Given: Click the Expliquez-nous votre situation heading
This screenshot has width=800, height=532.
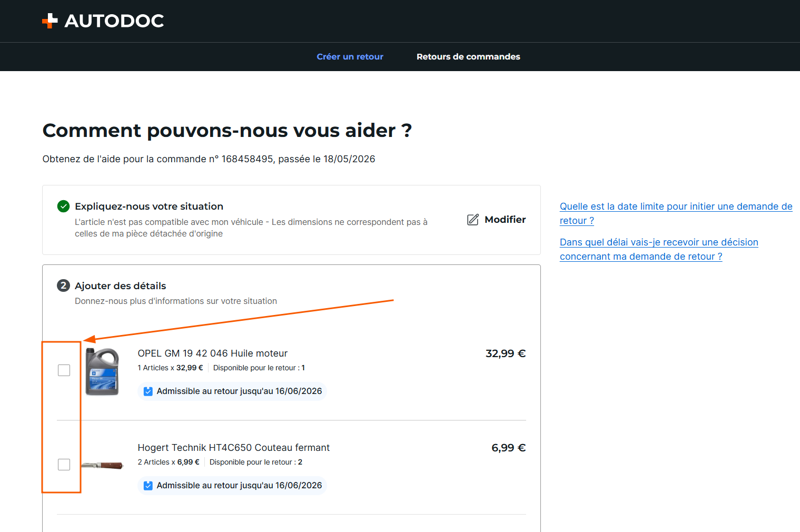Looking at the screenshot, I should (x=149, y=206).
